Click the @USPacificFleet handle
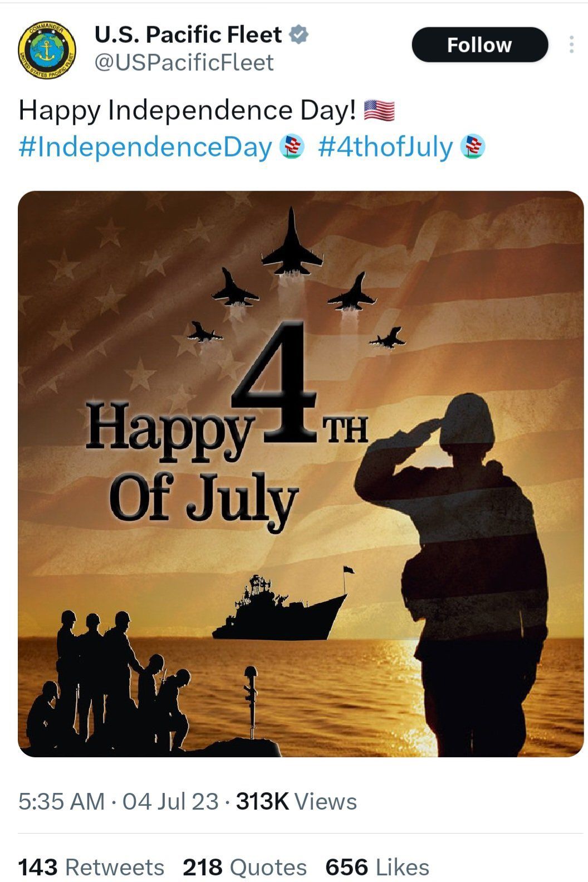This screenshot has height=882, width=588. (184, 62)
